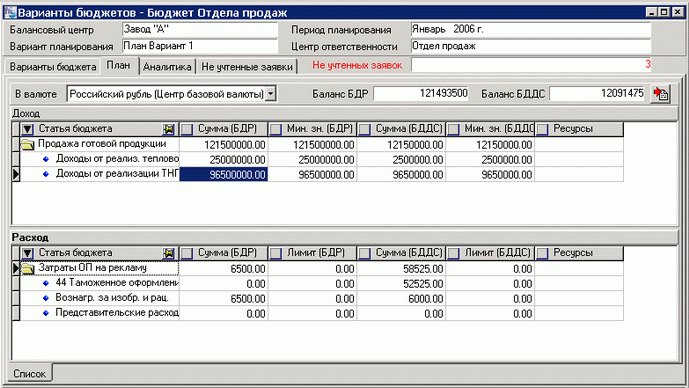689x388 pixels.
Task: Click the export icon beside Баланс БДДС
Action: pos(660,94)
